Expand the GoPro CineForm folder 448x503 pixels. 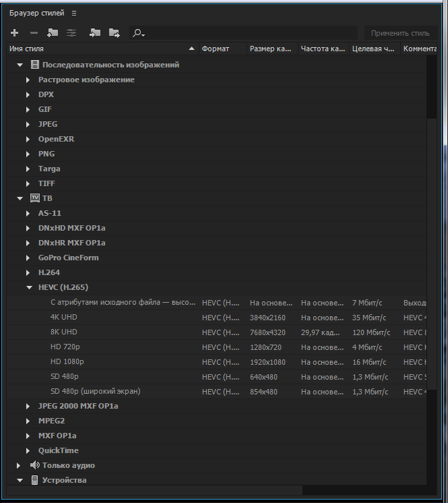coord(28,258)
